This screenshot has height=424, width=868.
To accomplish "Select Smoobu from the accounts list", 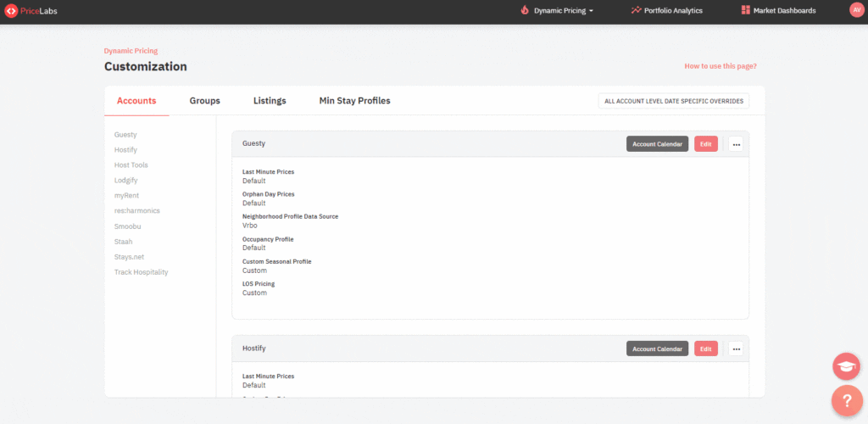I will coord(127,226).
